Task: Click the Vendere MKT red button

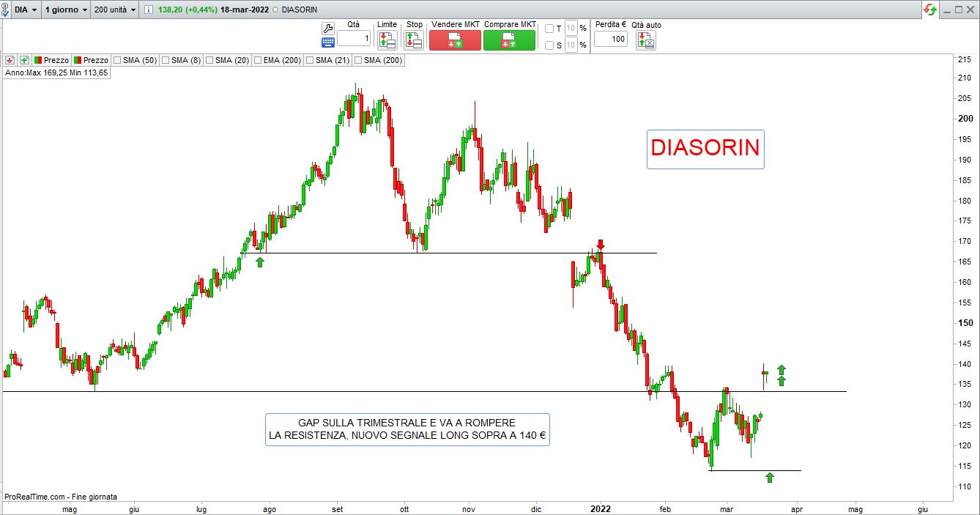Action: point(455,40)
